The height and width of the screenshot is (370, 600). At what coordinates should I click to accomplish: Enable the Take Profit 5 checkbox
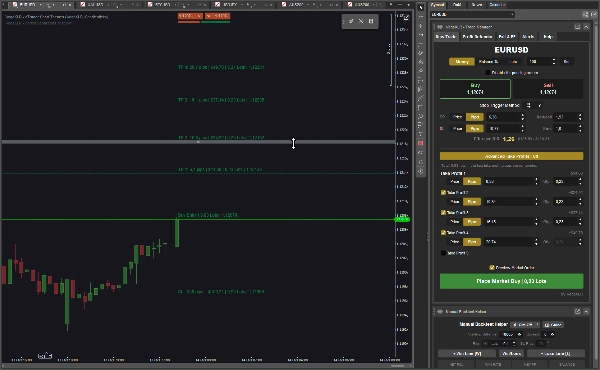(x=443, y=253)
